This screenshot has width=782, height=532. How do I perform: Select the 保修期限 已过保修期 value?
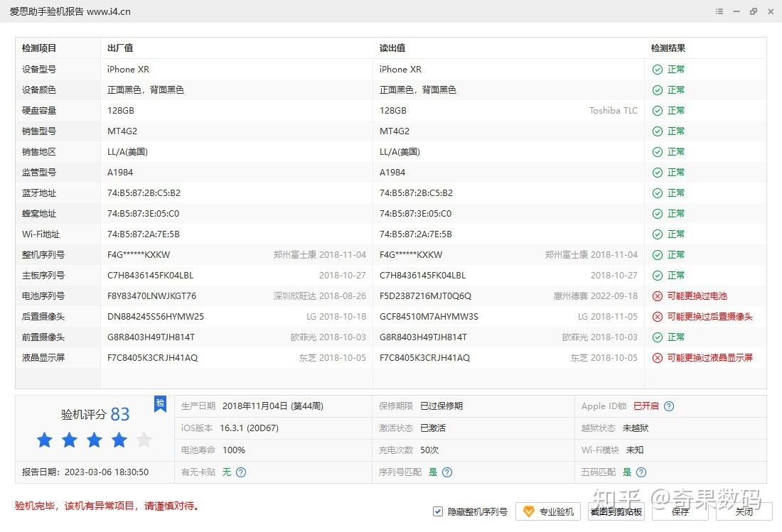pyautogui.click(x=441, y=406)
